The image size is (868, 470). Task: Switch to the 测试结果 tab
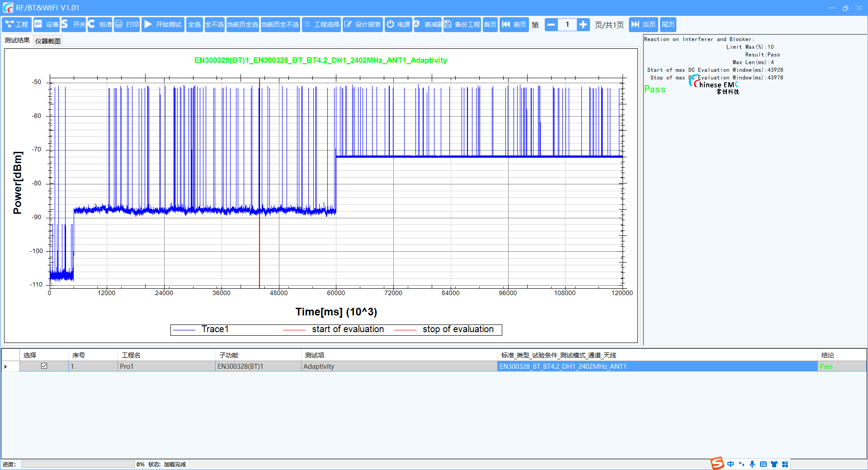[x=17, y=40]
